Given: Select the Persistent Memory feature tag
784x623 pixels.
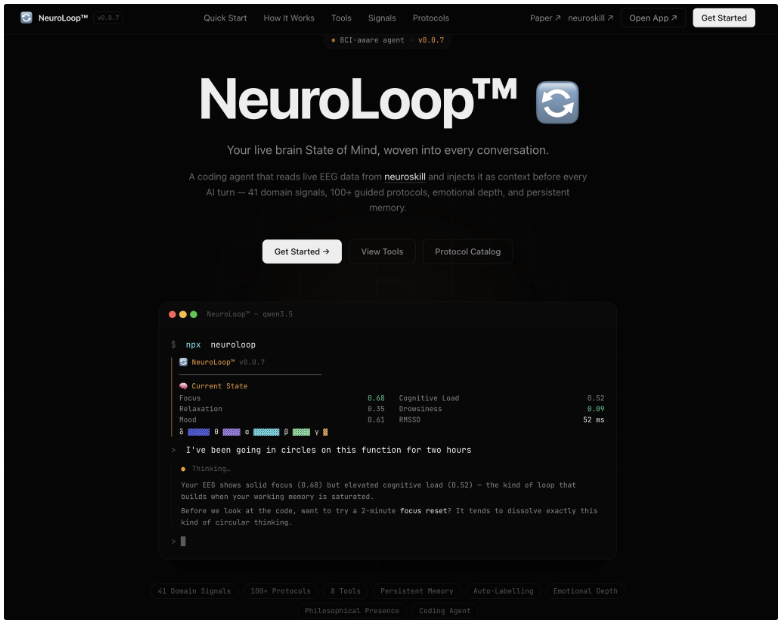Looking at the screenshot, I should pyautogui.click(x=417, y=591).
